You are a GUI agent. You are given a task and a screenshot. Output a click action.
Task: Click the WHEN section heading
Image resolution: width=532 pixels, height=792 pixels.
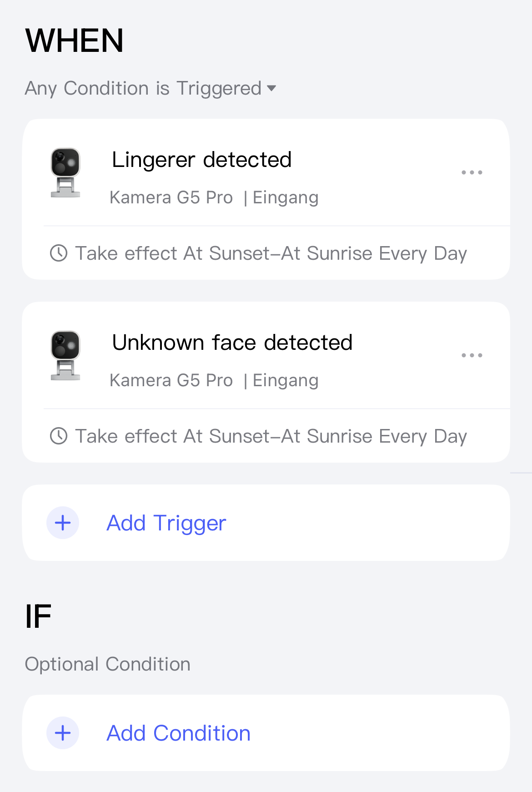pos(74,40)
